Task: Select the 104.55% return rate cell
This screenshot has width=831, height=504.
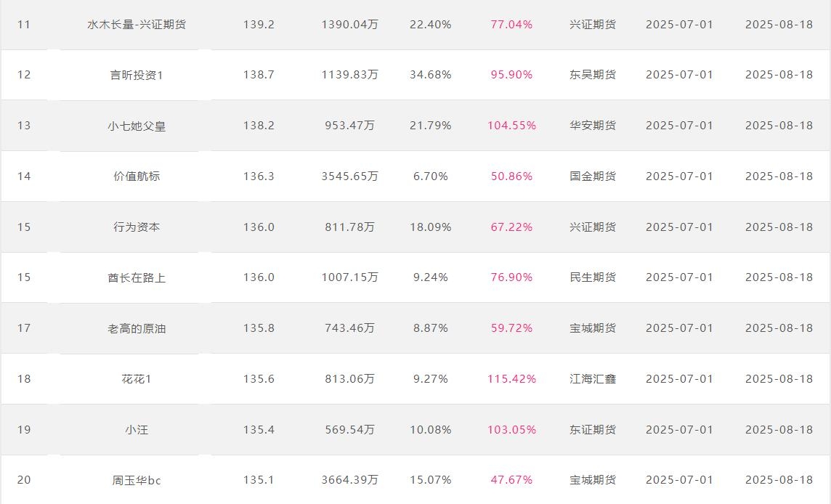Action: click(511, 126)
